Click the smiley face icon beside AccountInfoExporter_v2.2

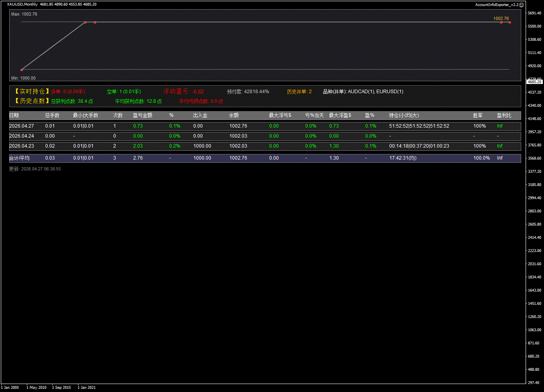coord(521,5)
